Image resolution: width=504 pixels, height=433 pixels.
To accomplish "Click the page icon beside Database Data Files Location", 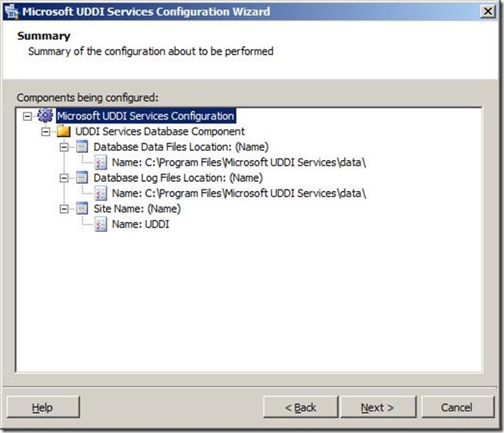I will pos(82,147).
